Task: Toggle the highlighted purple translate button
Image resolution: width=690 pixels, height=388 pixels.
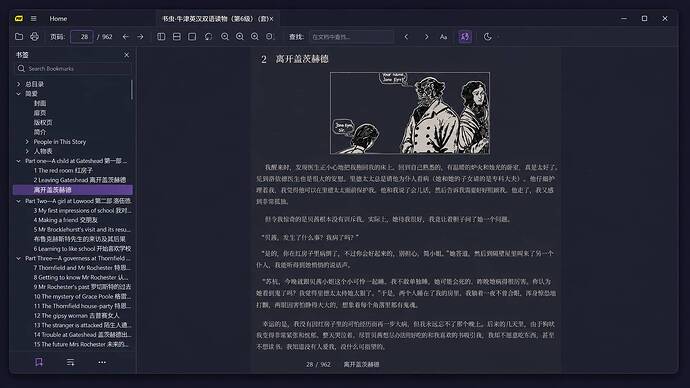Action: point(465,37)
